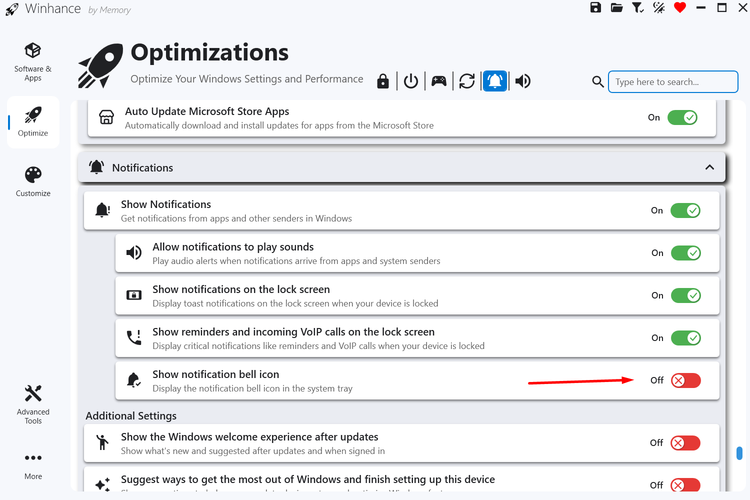This screenshot has width=750, height=500.
Task: Open Advanced Tools in the sidebar
Action: click(33, 402)
